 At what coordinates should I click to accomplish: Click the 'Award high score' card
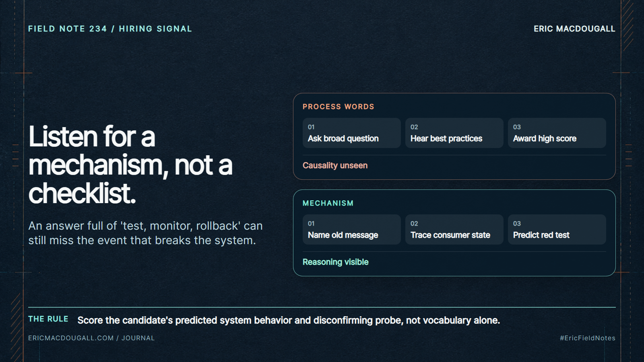(x=557, y=133)
